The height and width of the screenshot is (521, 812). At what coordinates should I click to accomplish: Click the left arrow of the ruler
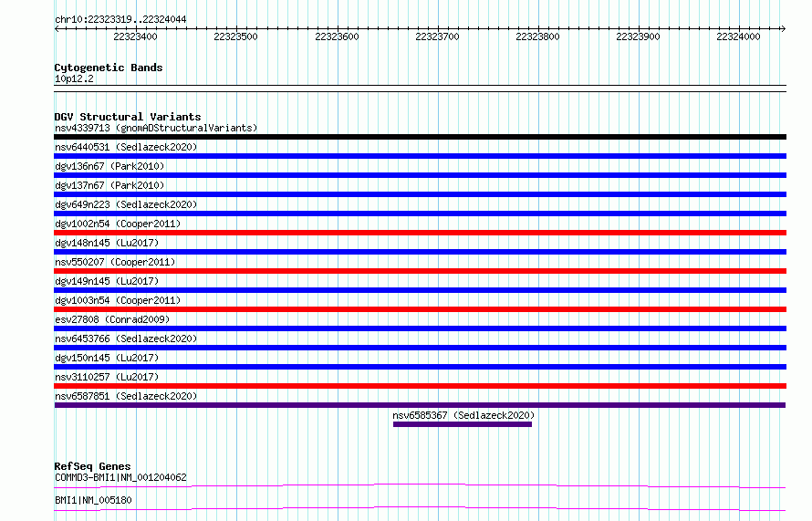pyautogui.click(x=57, y=29)
